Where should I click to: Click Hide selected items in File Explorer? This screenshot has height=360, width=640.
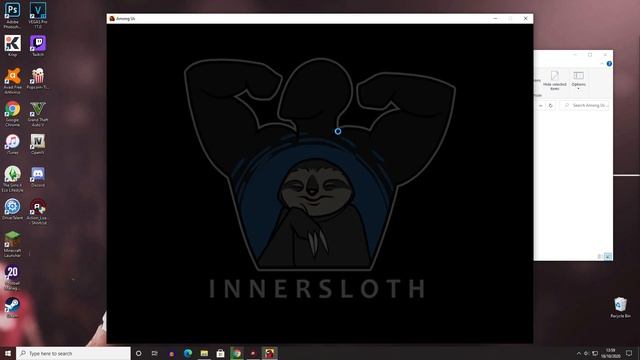pos(555,80)
